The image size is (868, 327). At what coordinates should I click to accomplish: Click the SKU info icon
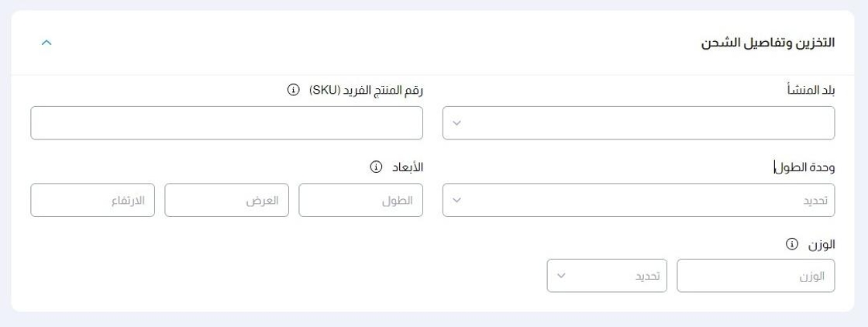pyautogui.click(x=294, y=91)
